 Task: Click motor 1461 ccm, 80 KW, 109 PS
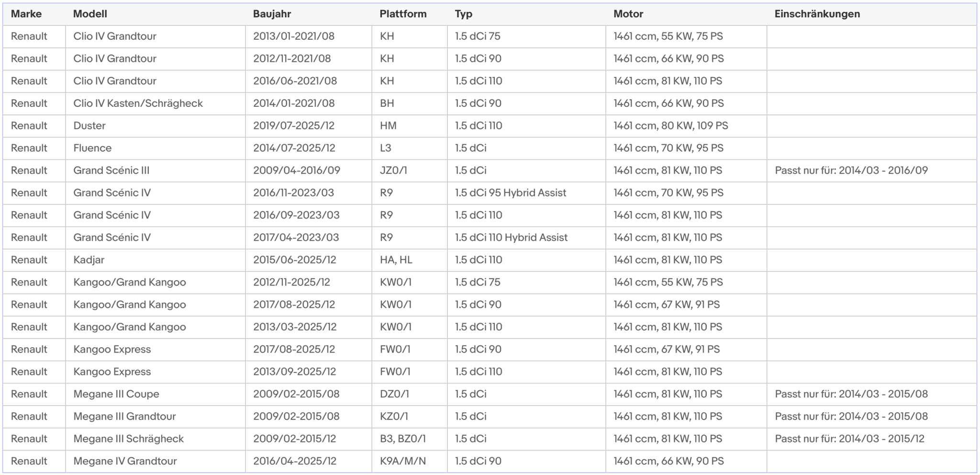pos(686,126)
